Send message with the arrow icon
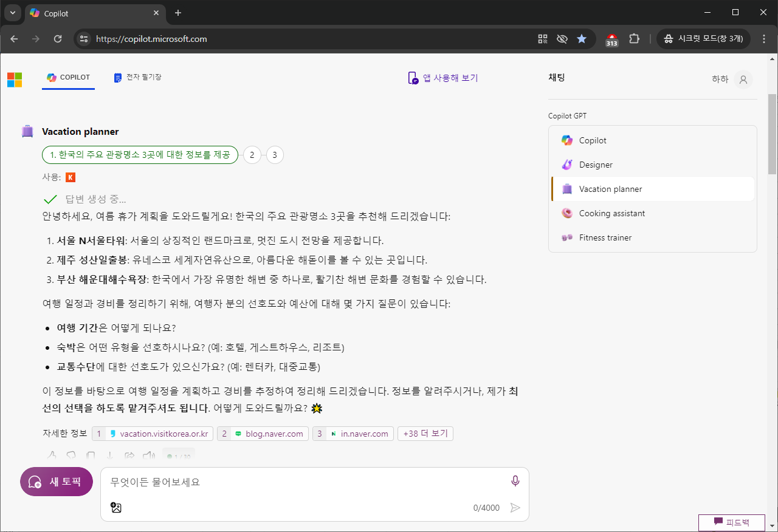Image resolution: width=778 pixels, height=532 pixels. tap(515, 508)
